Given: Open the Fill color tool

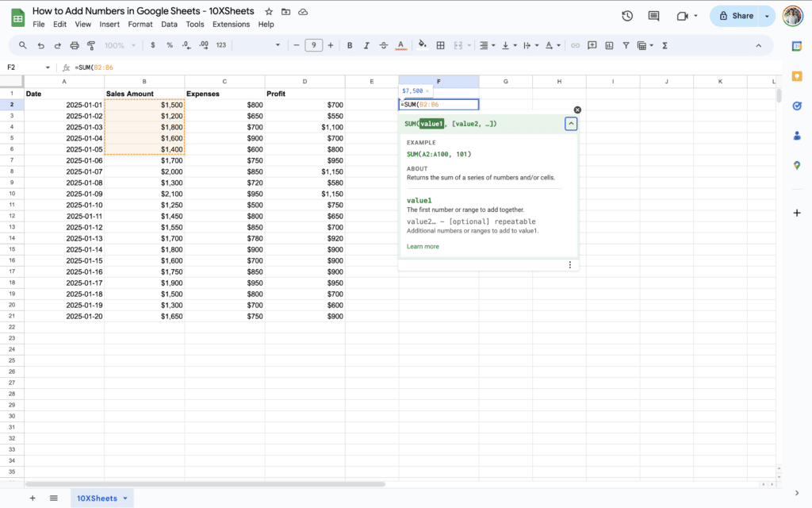Looking at the screenshot, I should coord(422,45).
